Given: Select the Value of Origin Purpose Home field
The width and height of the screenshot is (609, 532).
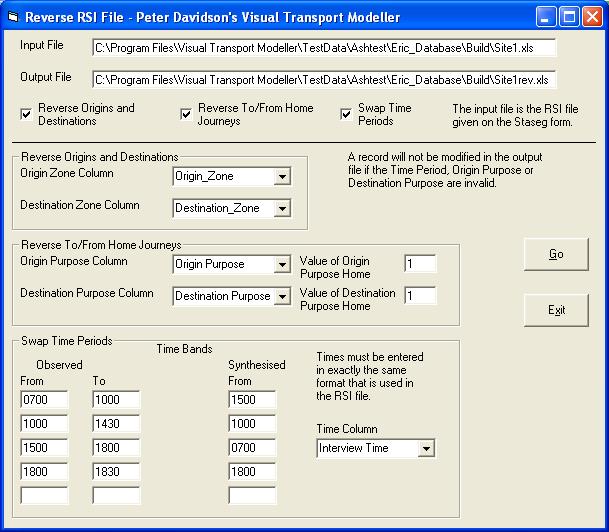Looking at the screenshot, I should click(x=420, y=264).
